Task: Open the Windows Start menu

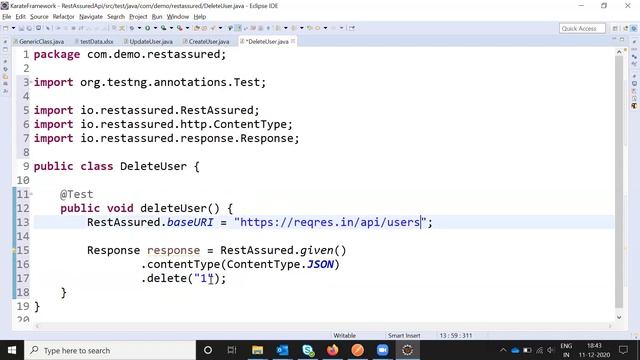Action: (x=12, y=350)
